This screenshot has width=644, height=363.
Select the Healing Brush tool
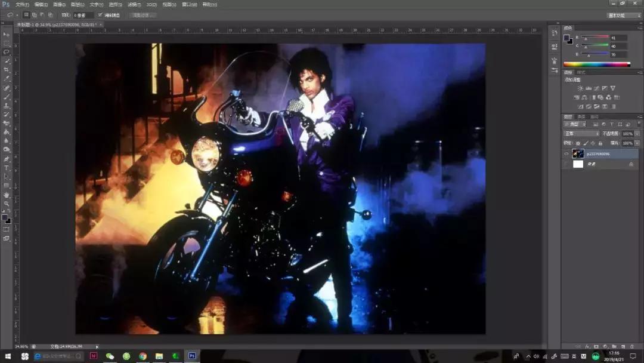tap(6, 88)
